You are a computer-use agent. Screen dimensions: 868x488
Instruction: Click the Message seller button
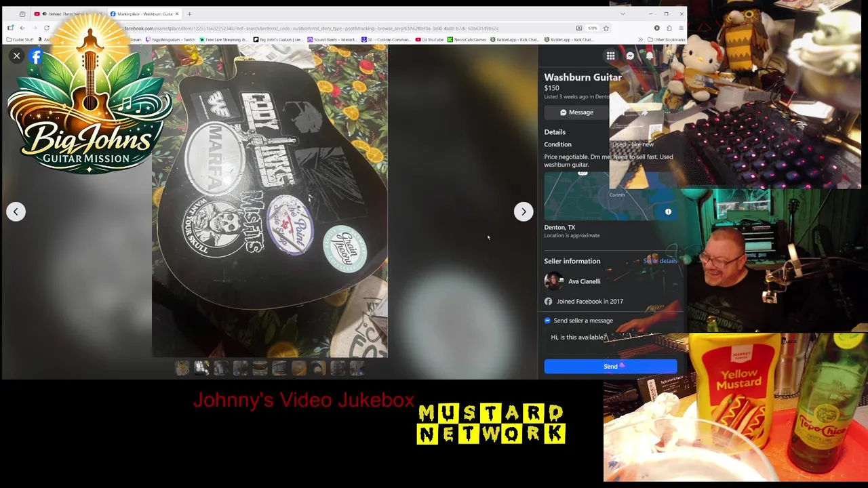(x=576, y=113)
